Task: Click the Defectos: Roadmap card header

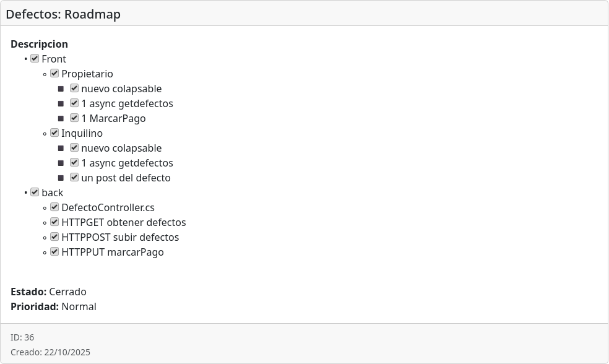Action: (x=63, y=14)
